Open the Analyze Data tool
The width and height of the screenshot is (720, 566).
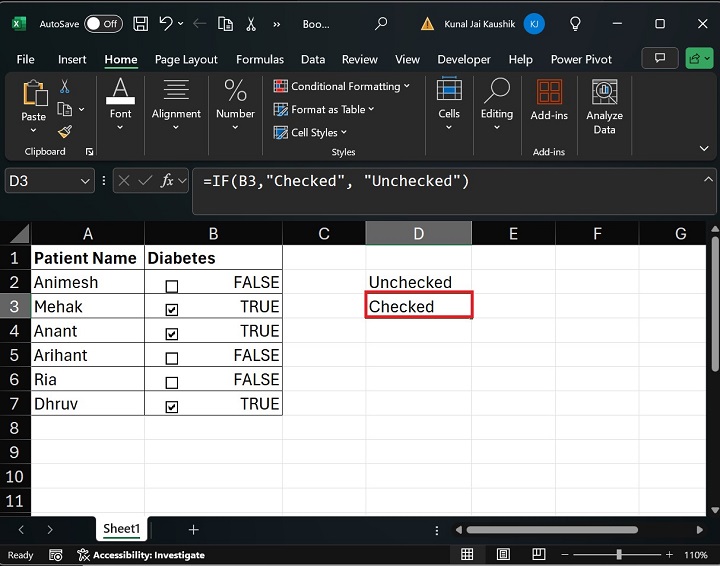click(604, 107)
